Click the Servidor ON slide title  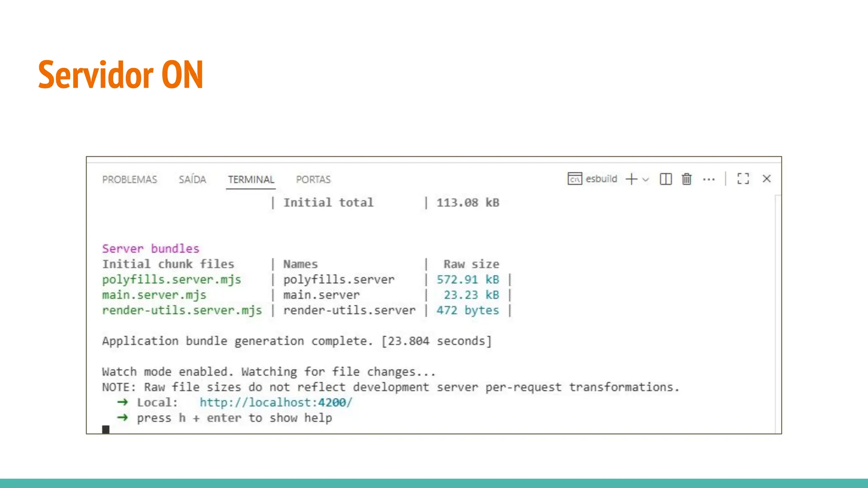point(121,75)
